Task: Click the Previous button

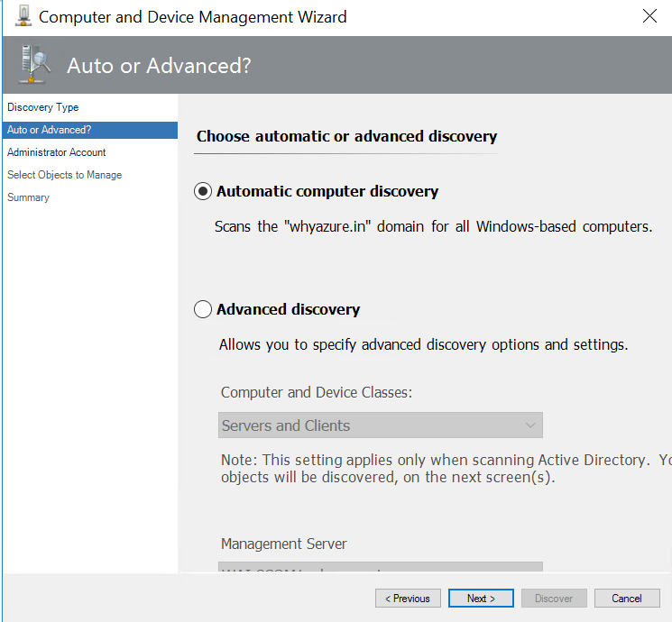Action: coord(408,598)
